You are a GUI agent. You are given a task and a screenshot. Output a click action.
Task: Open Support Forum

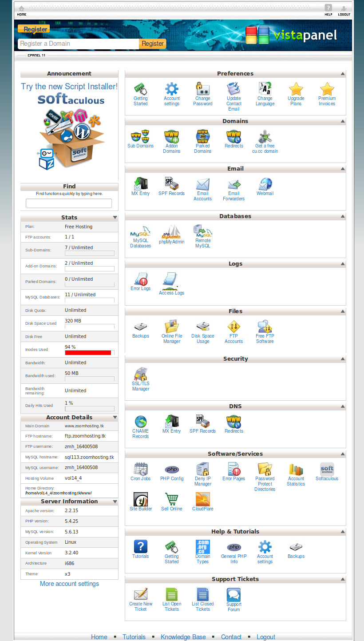tap(234, 599)
